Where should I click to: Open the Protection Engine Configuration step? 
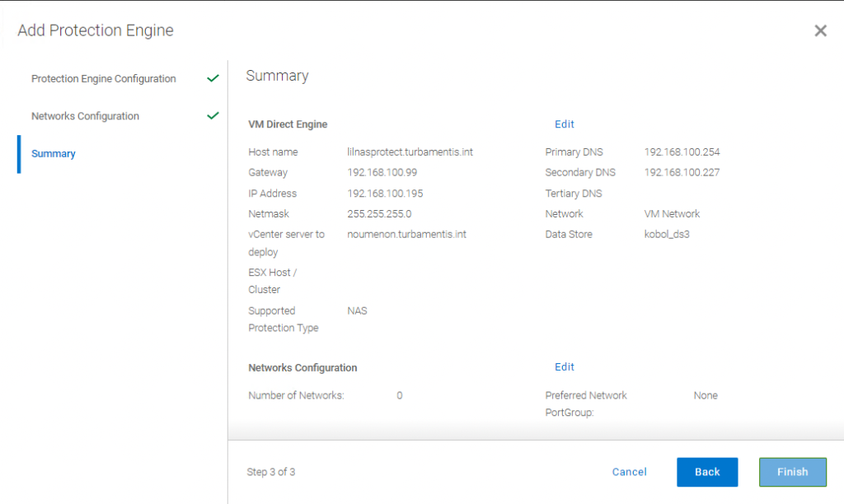click(x=103, y=78)
